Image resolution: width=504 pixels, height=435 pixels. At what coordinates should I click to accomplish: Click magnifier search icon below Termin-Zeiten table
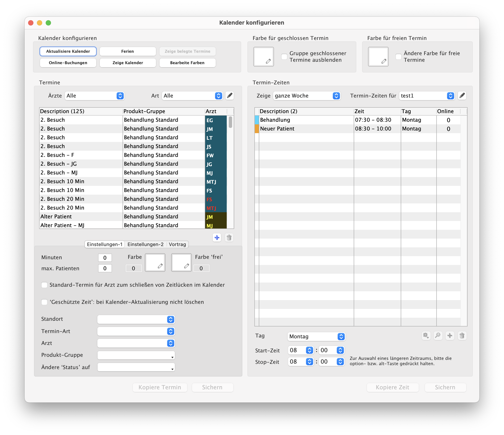(x=438, y=336)
